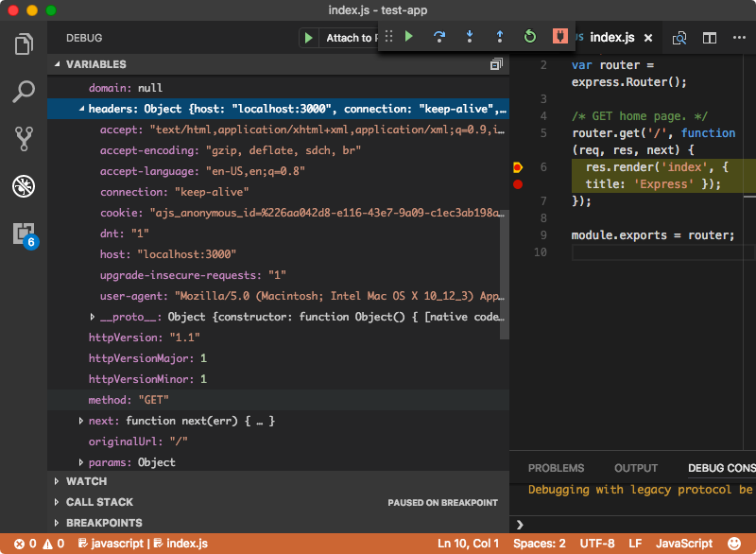Image resolution: width=756 pixels, height=554 pixels.
Task: Select the httpVersionMajor row
Action: 278,358
